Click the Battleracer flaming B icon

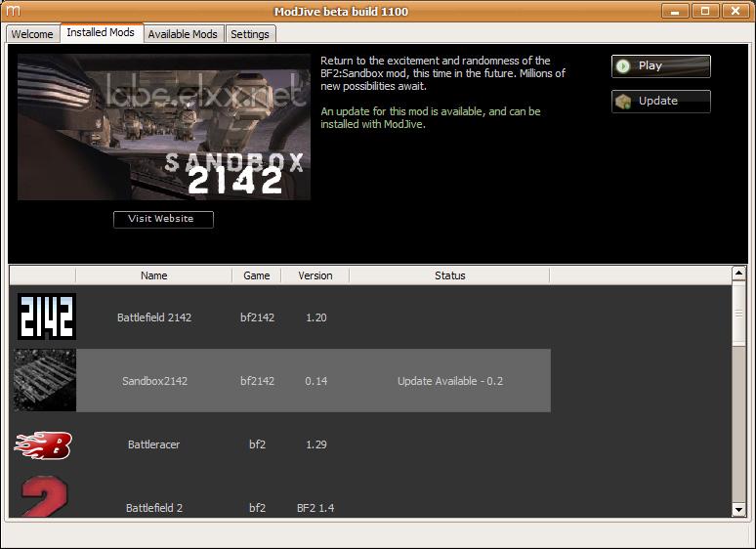43,445
